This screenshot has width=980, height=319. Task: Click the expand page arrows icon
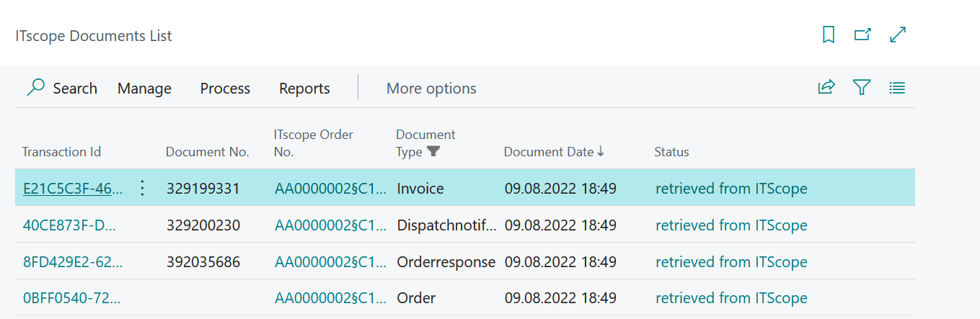(898, 35)
